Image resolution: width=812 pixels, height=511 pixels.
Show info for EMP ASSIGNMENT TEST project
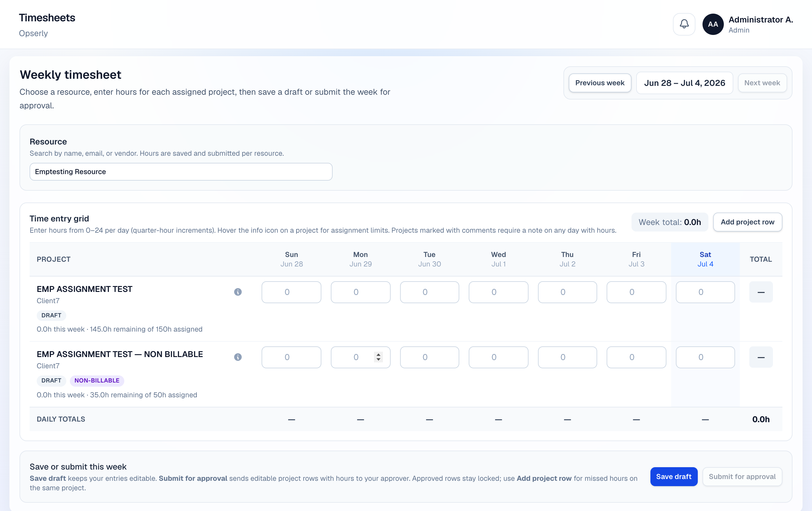(x=238, y=292)
